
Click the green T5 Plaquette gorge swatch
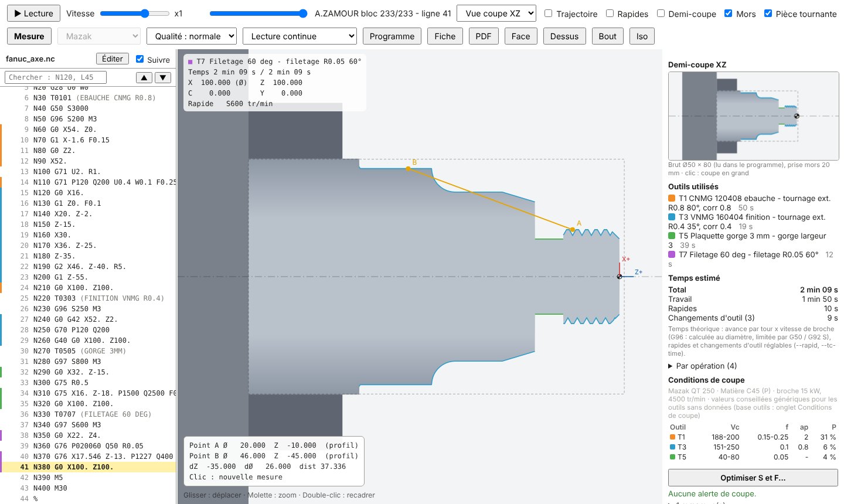coord(672,236)
